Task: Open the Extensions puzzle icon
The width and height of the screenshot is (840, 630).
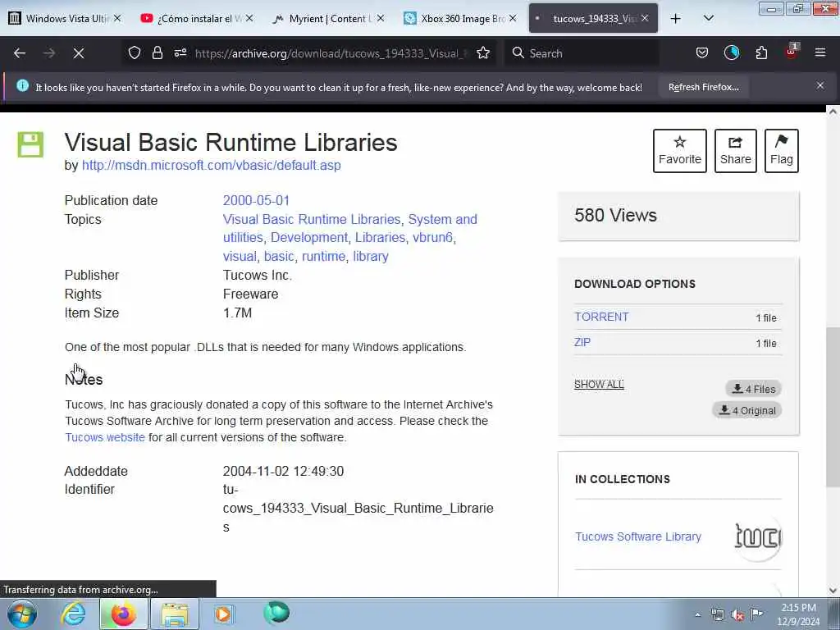Action: pyautogui.click(x=761, y=52)
